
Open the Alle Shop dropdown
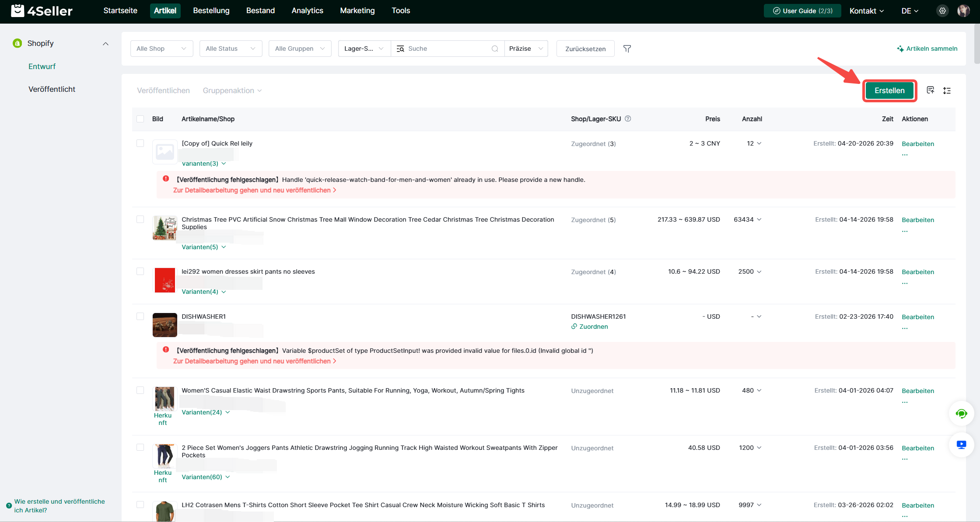click(161, 49)
